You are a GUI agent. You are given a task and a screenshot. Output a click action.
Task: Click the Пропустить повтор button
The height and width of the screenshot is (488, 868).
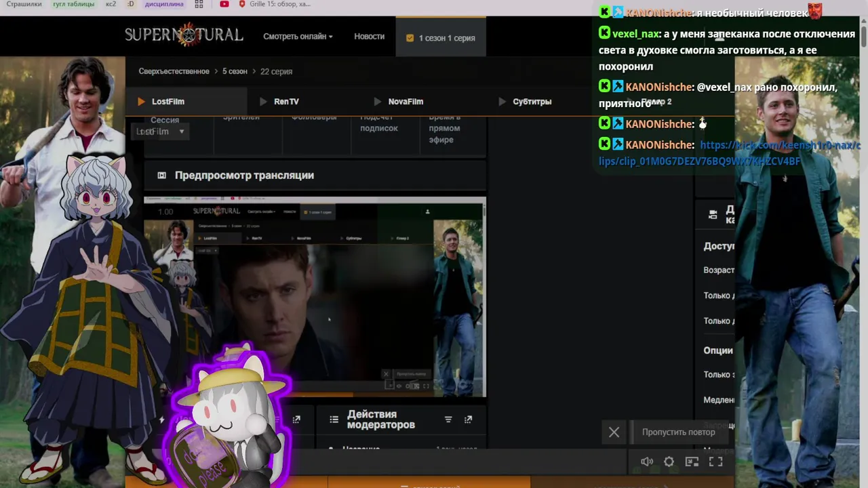pyautogui.click(x=678, y=432)
